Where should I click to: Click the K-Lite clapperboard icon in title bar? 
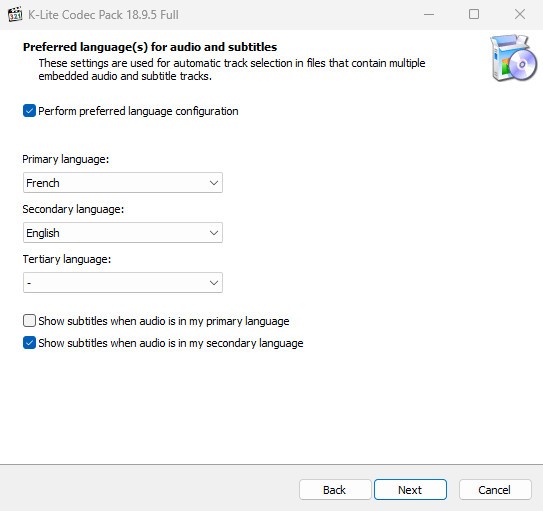point(15,14)
